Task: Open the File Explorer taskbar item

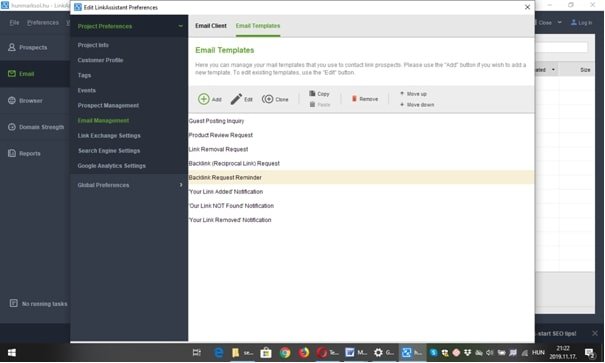Action: [x=242, y=353]
